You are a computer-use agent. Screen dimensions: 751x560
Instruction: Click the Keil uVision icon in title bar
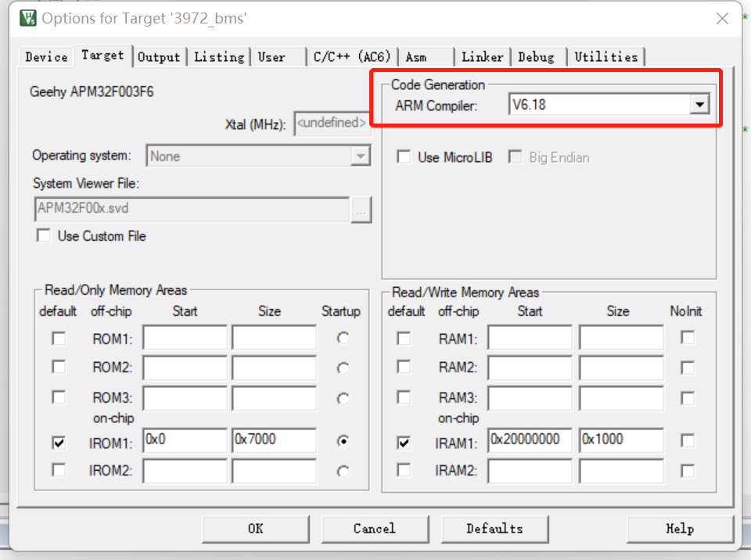pos(28,18)
